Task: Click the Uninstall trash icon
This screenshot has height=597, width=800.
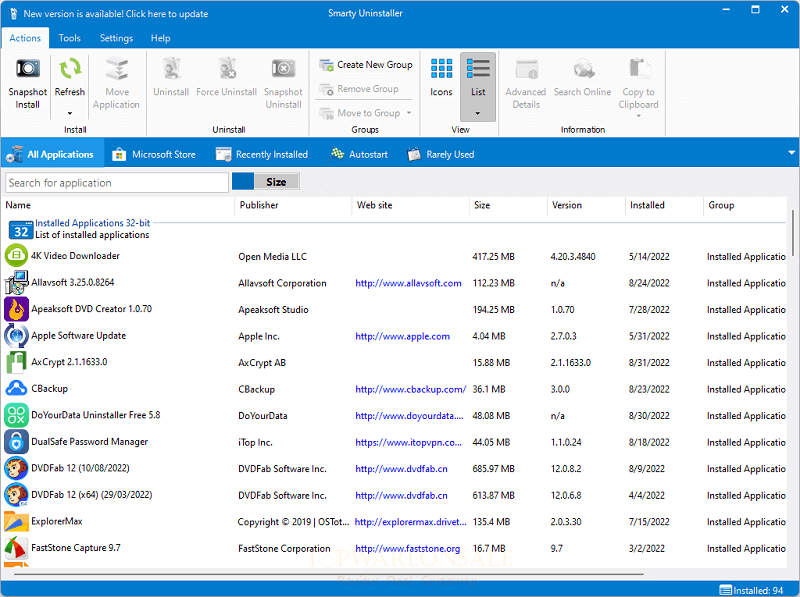Action: pos(171,69)
